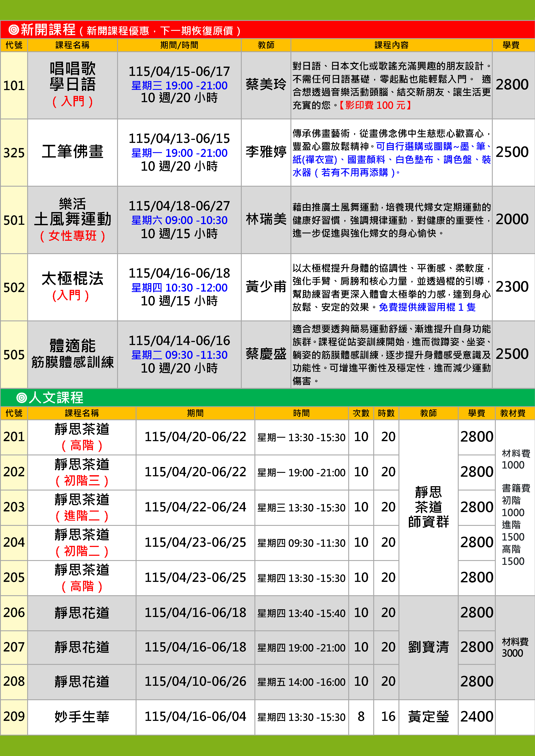Click teacher name 黃少甫
Image resolution: width=535 pixels, height=756 pixels.
(x=266, y=286)
